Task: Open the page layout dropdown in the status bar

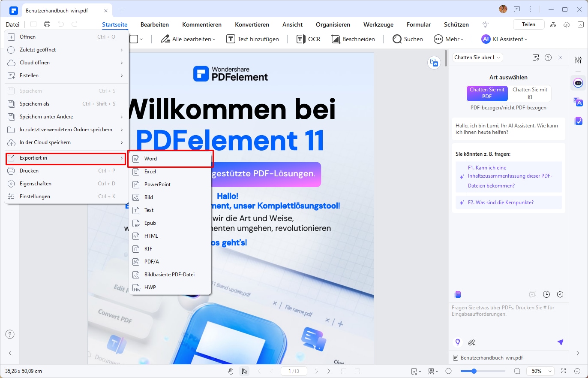Action: pyautogui.click(x=433, y=371)
